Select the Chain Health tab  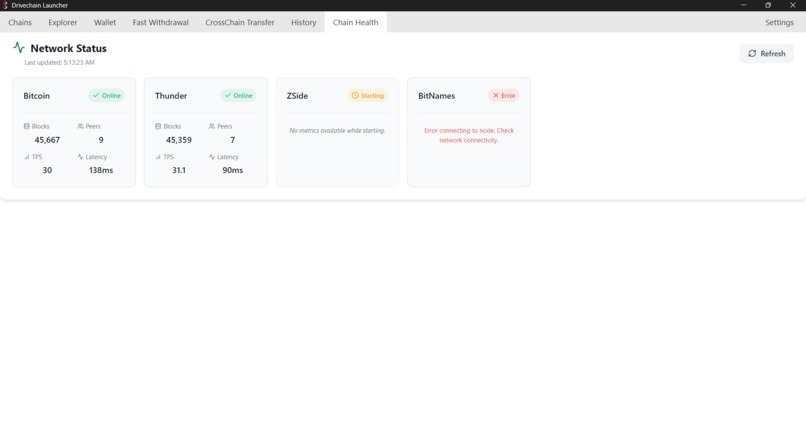(355, 23)
